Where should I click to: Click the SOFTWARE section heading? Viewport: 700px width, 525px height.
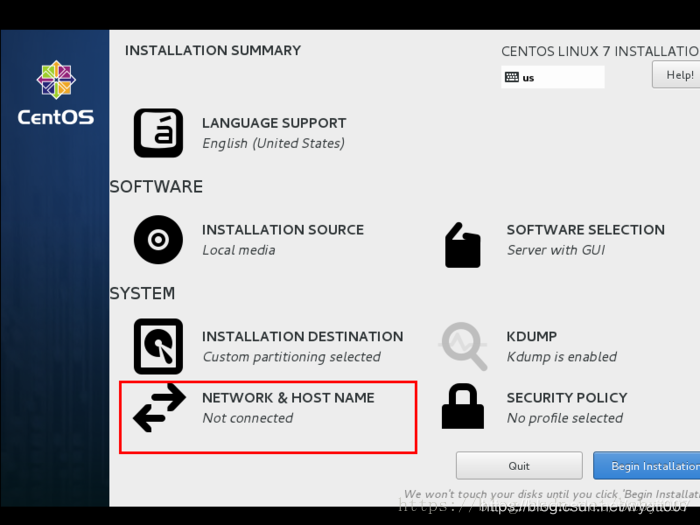coord(156,187)
